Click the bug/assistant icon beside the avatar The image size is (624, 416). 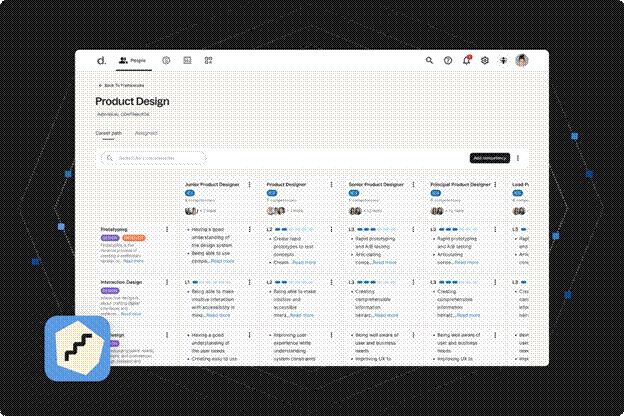click(x=503, y=61)
